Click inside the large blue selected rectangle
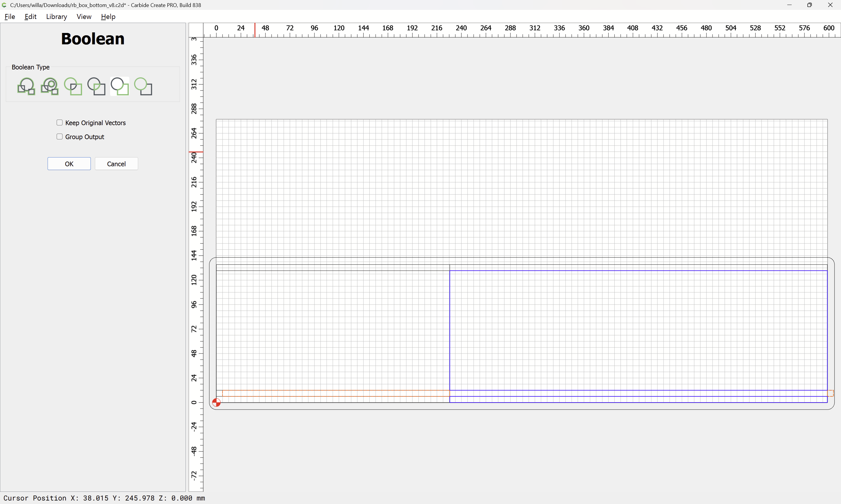Screen dimensions: 841x504 [x=638, y=329]
